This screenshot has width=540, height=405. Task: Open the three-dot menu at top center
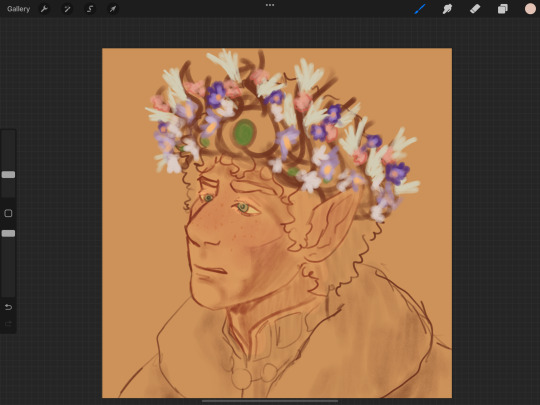[270, 5]
